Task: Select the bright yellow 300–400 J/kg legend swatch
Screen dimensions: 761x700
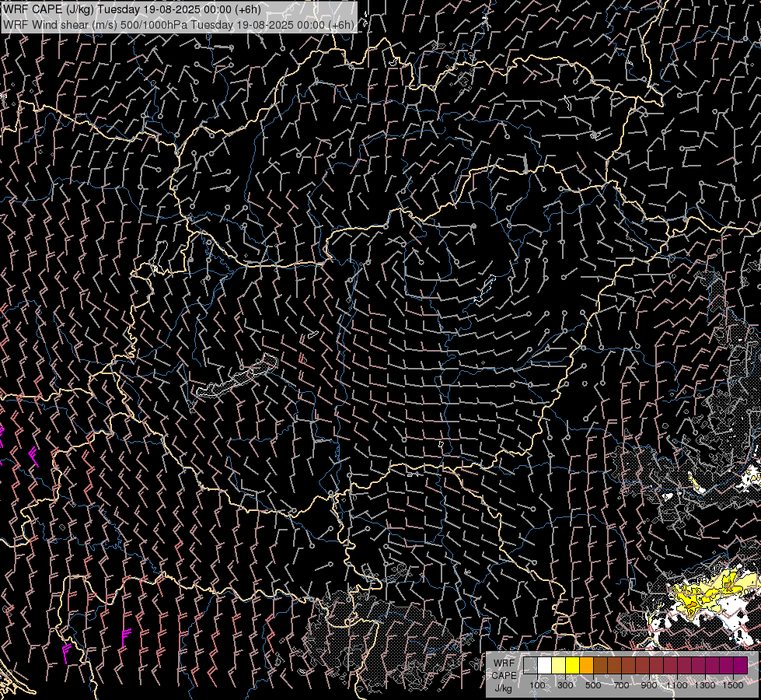Action: [572, 666]
